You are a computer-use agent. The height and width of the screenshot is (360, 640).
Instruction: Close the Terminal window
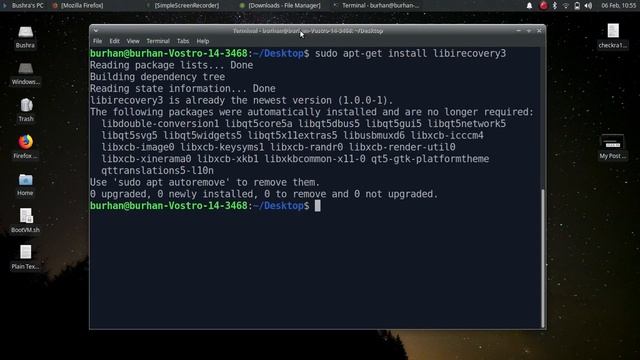(x=539, y=31)
